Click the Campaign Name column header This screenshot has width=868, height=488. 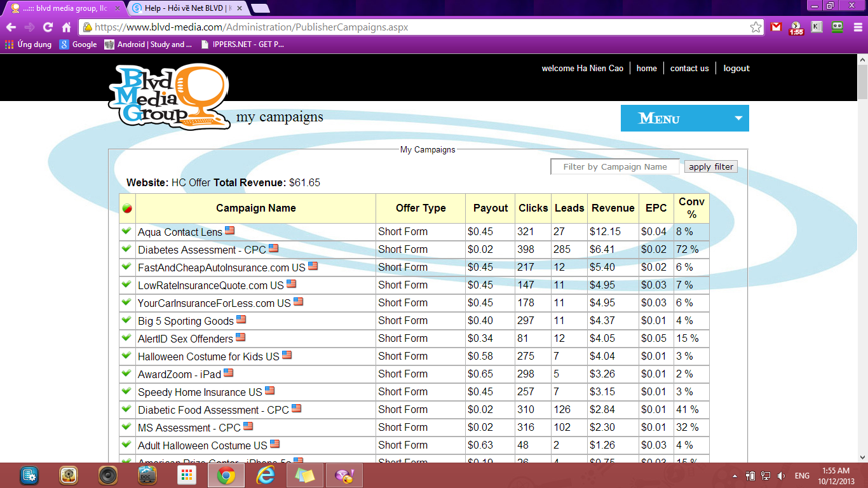(256, 208)
